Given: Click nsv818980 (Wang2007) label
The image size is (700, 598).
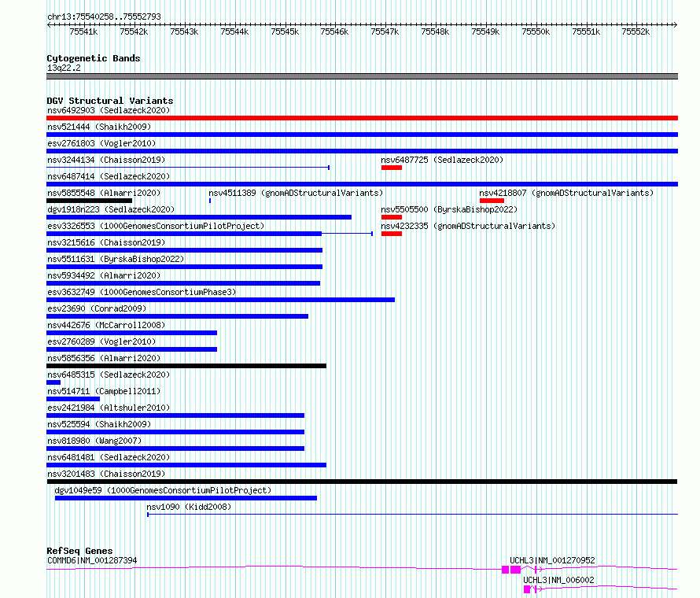Looking at the screenshot, I should click(94, 441).
